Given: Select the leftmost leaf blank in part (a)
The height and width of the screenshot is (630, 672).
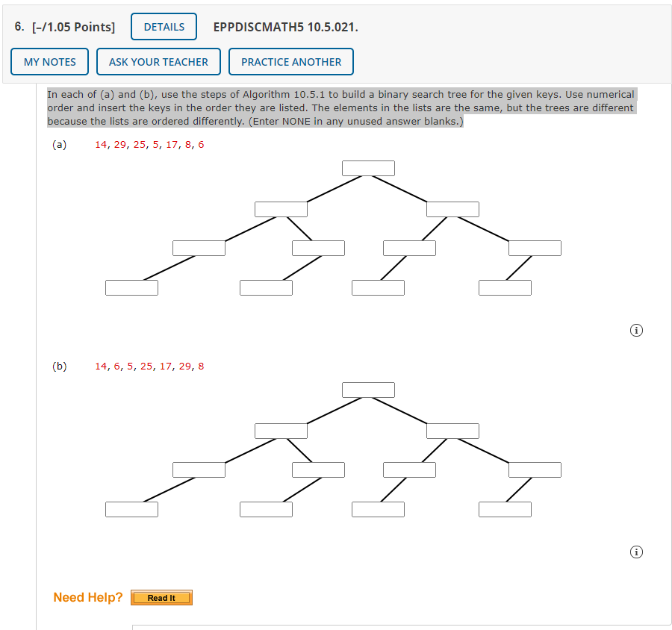Looking at the screenshot, I should (x=131, y=287).
